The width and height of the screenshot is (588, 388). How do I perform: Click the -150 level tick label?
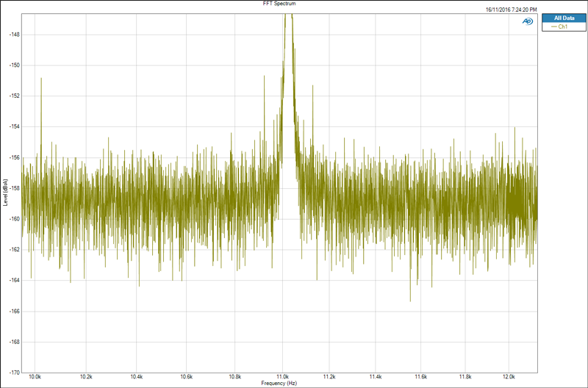click(x=14, y=65)
